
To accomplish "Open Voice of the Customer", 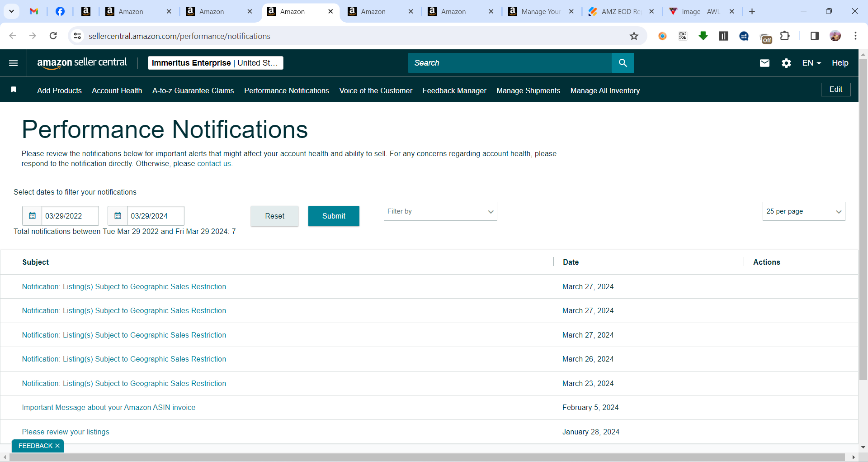I will (x=376, y=90).
